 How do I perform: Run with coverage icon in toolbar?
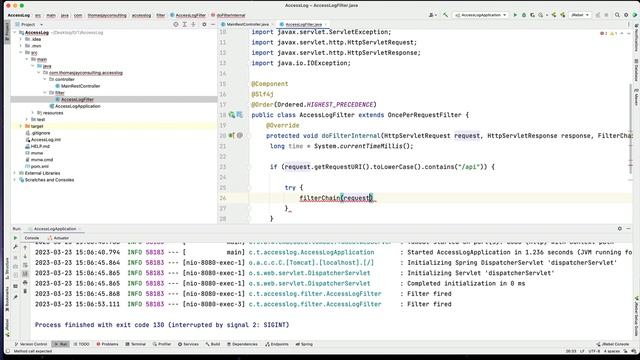[532, 15]
